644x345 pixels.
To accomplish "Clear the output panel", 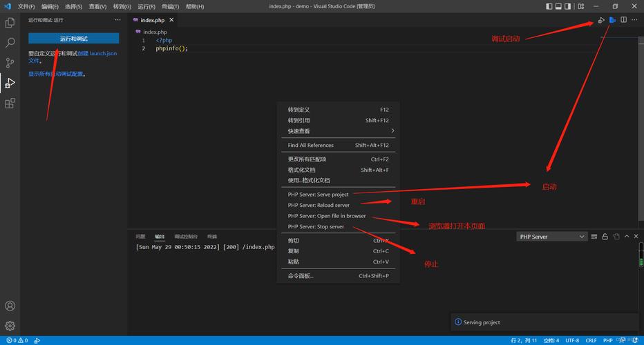I will 594,236.
